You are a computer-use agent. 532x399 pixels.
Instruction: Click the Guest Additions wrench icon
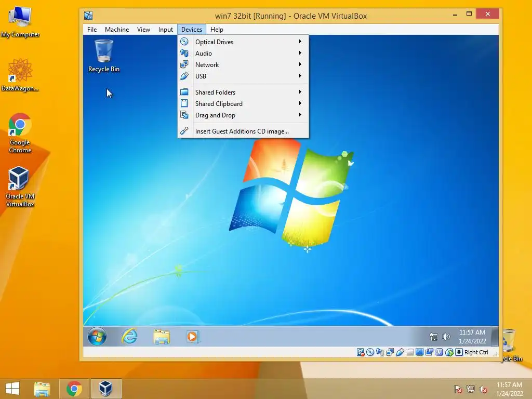click(184, 131)
